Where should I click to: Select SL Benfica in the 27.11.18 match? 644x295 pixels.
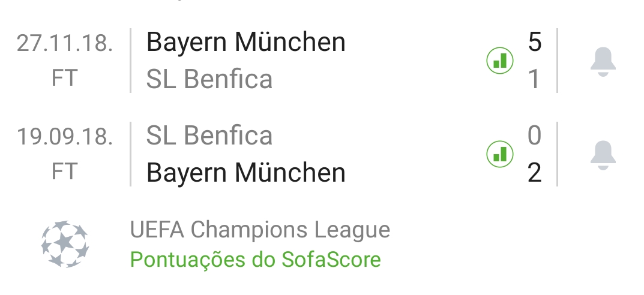(209, 79)
